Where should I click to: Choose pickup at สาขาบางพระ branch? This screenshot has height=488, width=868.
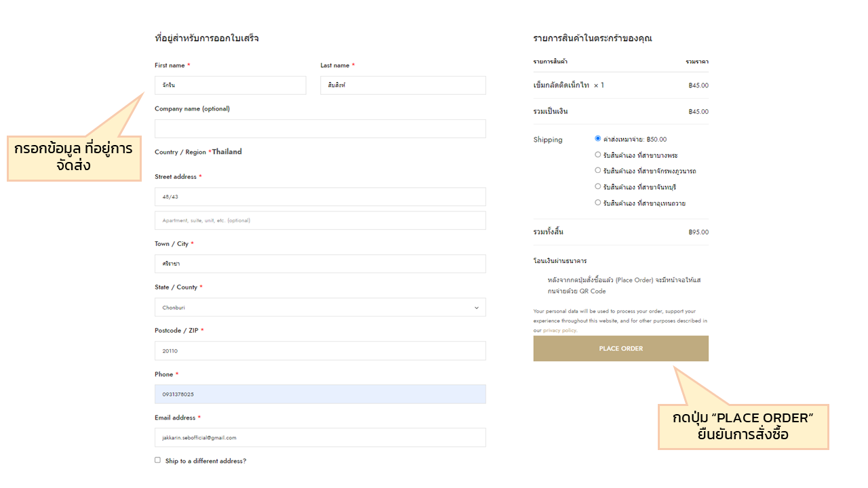597,155
